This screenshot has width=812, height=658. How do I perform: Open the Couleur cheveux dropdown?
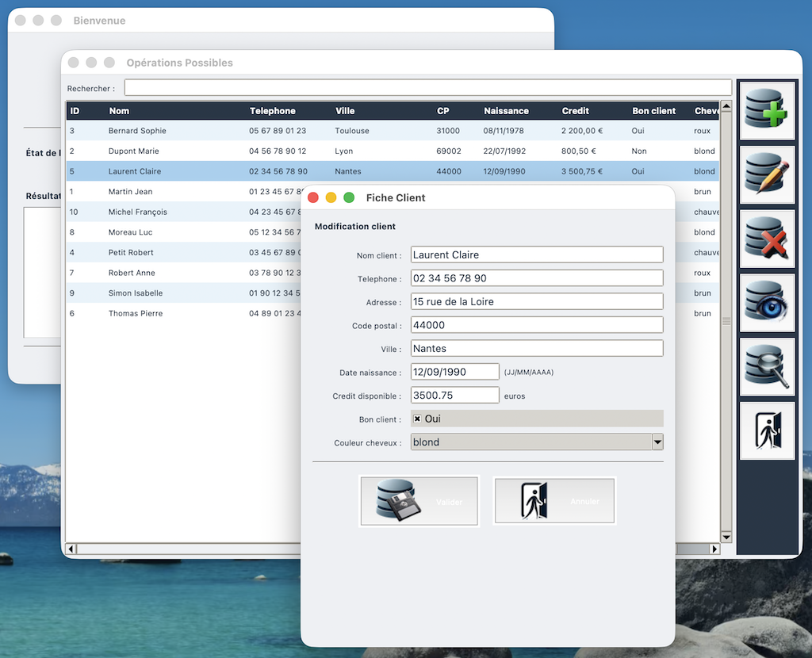pos(657,442)
